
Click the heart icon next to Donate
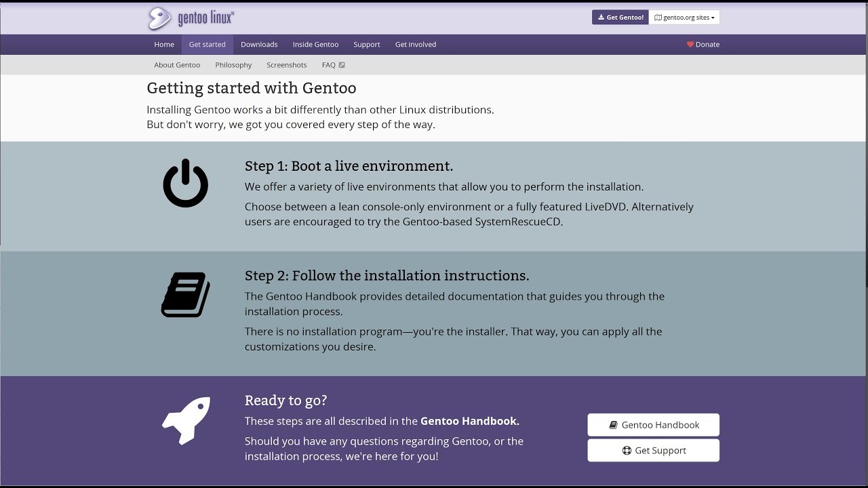[x=690, y=45]
